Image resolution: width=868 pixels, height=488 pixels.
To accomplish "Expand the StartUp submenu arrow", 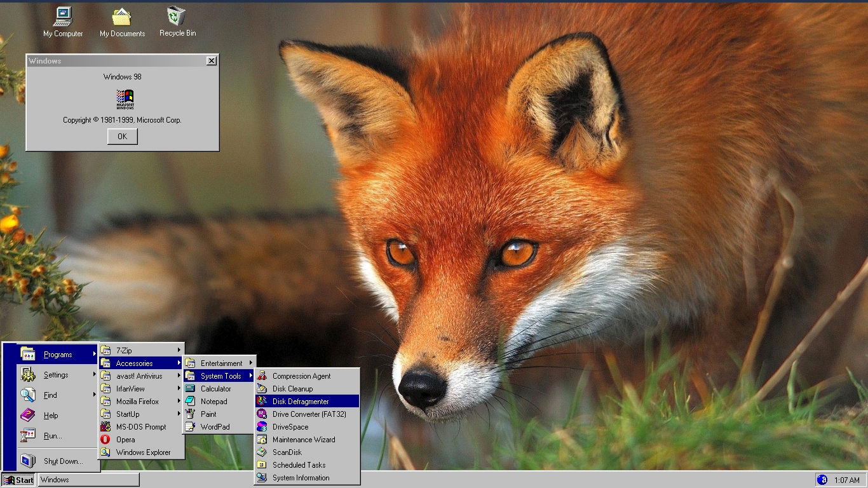I will [179, 414].
